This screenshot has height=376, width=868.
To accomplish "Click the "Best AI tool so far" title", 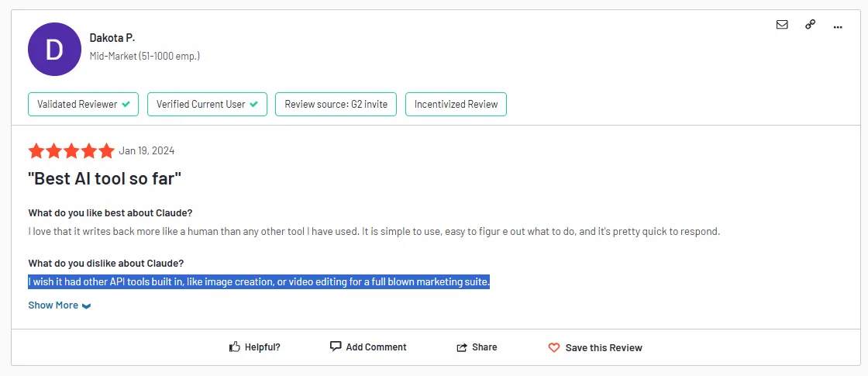I will (105, 178).
